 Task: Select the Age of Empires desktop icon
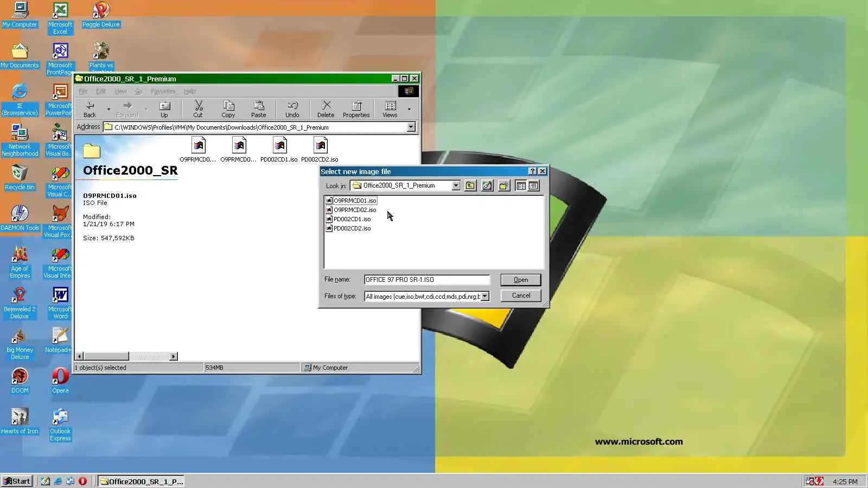20,262
